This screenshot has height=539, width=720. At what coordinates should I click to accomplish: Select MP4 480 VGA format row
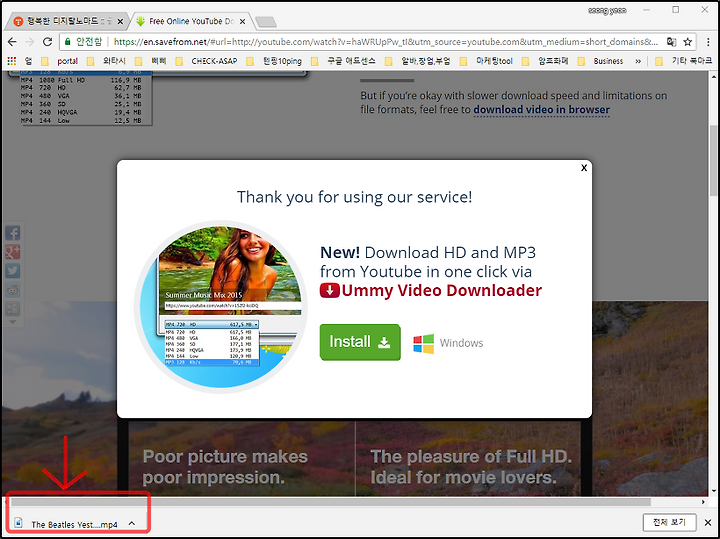point(81,96)
